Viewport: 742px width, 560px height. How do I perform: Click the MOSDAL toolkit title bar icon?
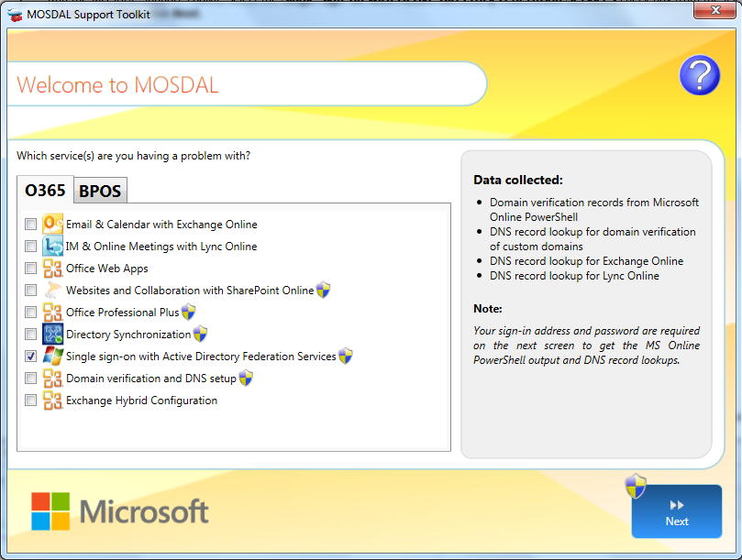16,15
